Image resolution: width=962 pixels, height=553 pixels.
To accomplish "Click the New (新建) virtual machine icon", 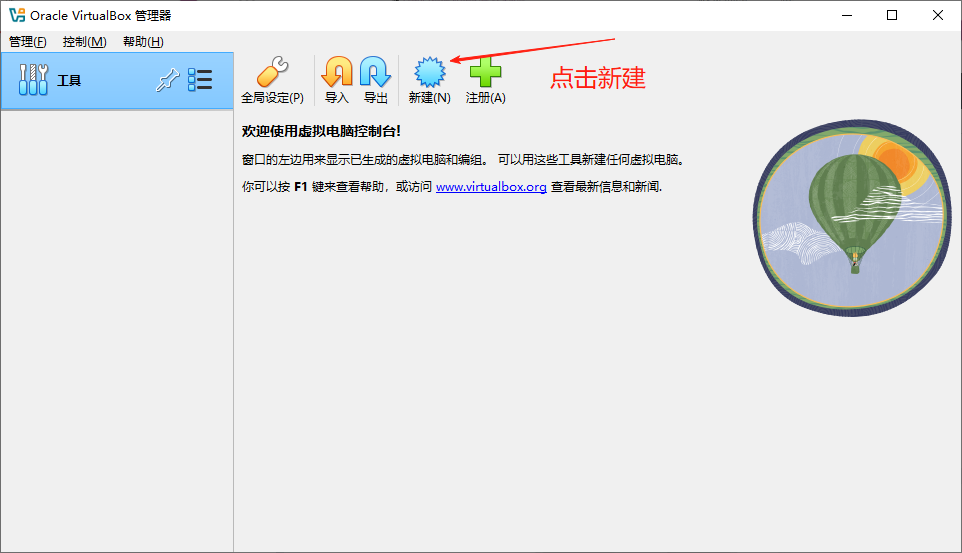I will 429,72.
